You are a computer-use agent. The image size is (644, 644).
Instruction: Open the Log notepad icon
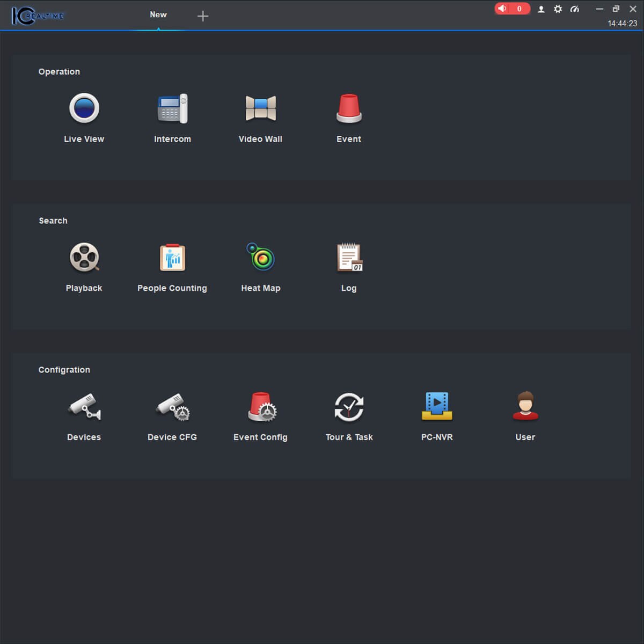pos(349,258)
